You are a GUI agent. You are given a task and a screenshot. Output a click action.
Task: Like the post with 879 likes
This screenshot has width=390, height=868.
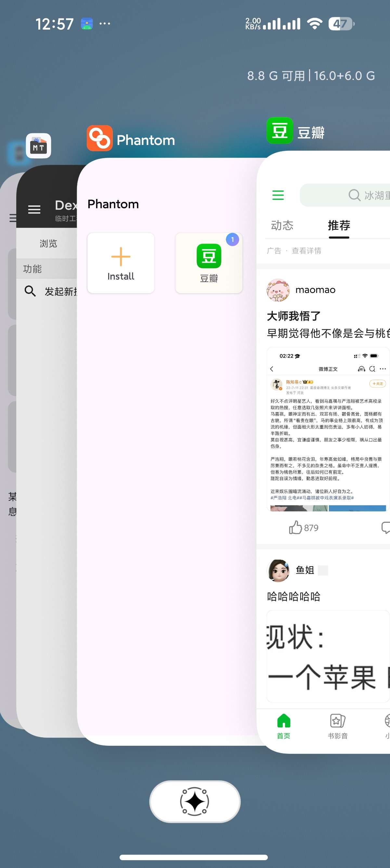click(x=304, y=528)
